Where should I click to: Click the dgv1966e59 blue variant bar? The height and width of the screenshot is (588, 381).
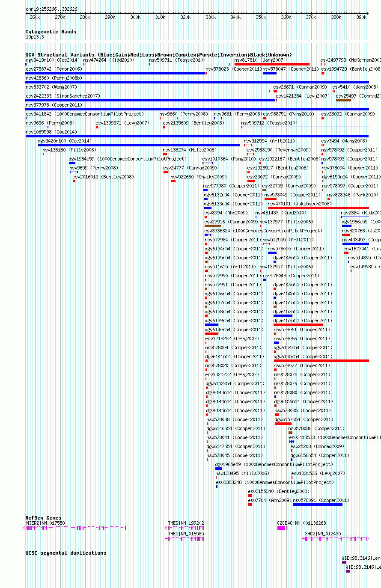[347, 226]
